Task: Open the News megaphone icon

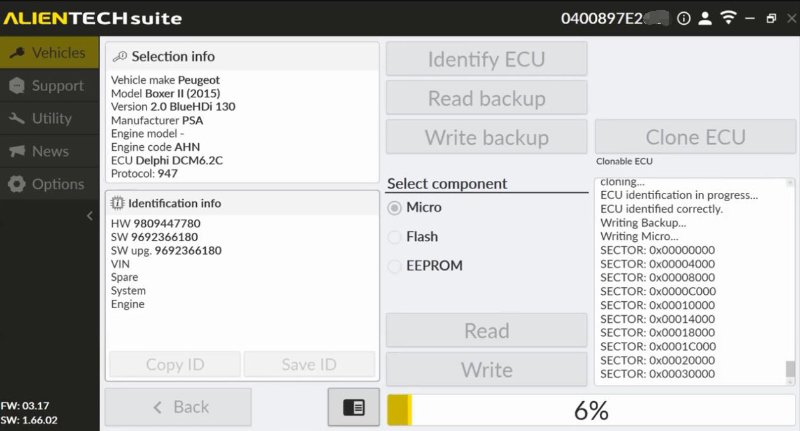Action: tap(17, 151)
